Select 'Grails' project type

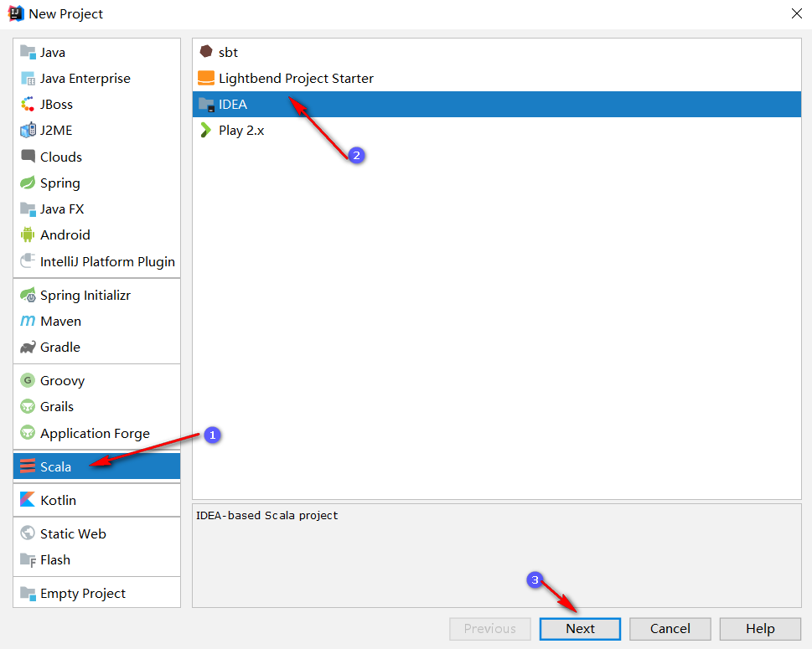pos(57,406)
